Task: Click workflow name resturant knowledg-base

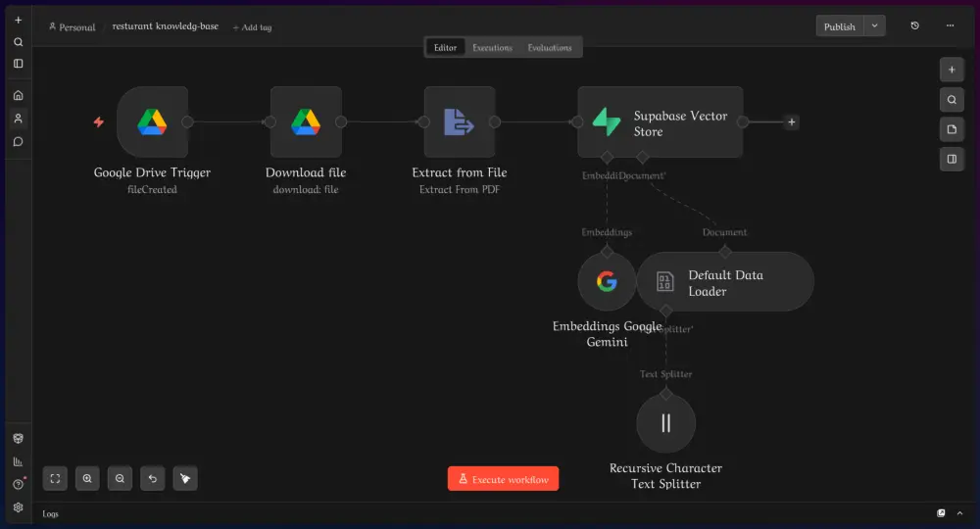Action: click(x=166, y=26)
